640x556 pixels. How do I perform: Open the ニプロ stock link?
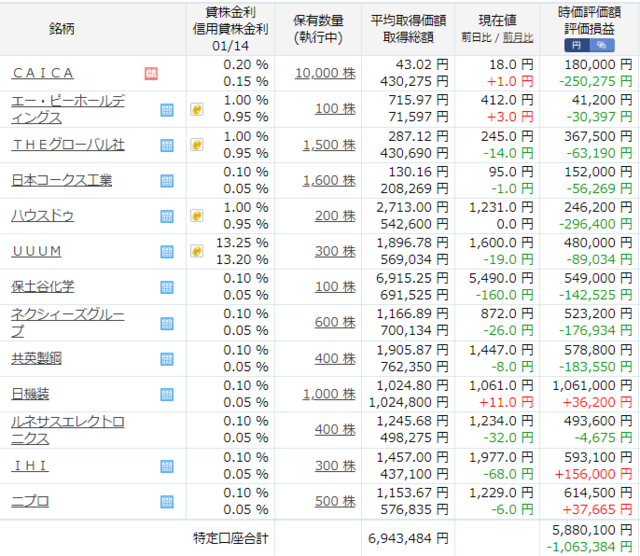(30, 501)
